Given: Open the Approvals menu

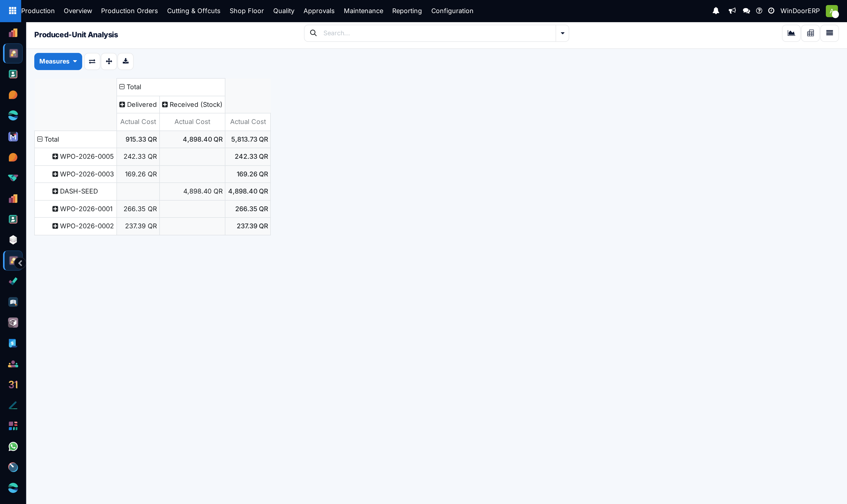Looking at the screenshot, I should 319,11.
